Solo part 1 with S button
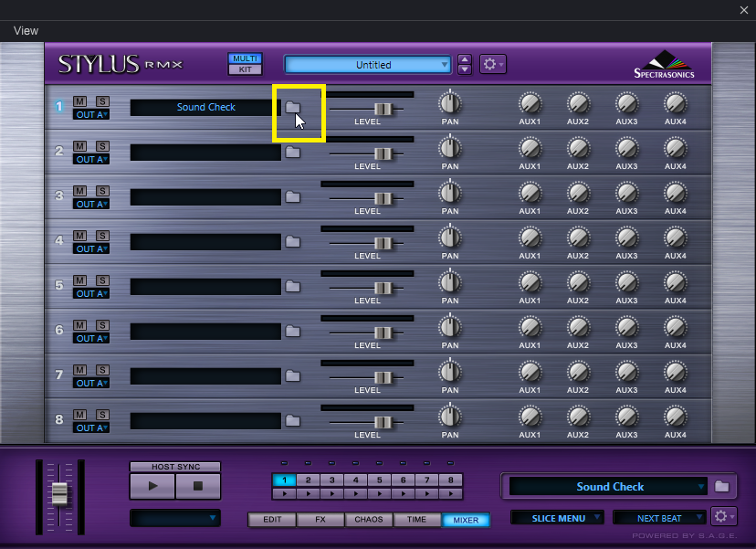 pos(102,101)
